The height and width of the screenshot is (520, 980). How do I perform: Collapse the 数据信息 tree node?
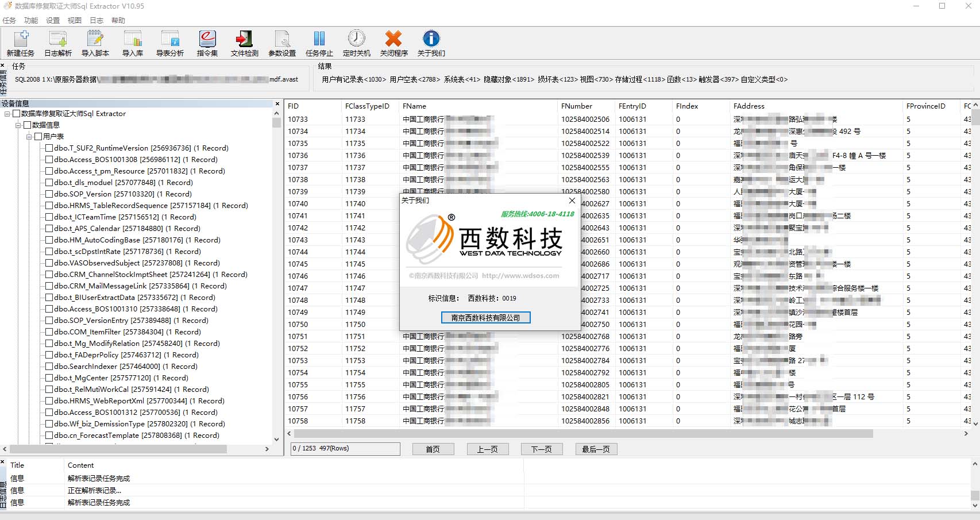pyautogui.click(x=18, y=125)
